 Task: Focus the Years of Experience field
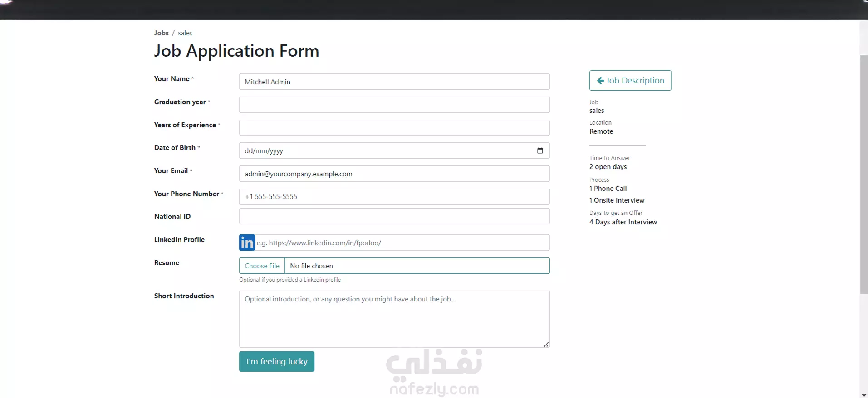394,127
